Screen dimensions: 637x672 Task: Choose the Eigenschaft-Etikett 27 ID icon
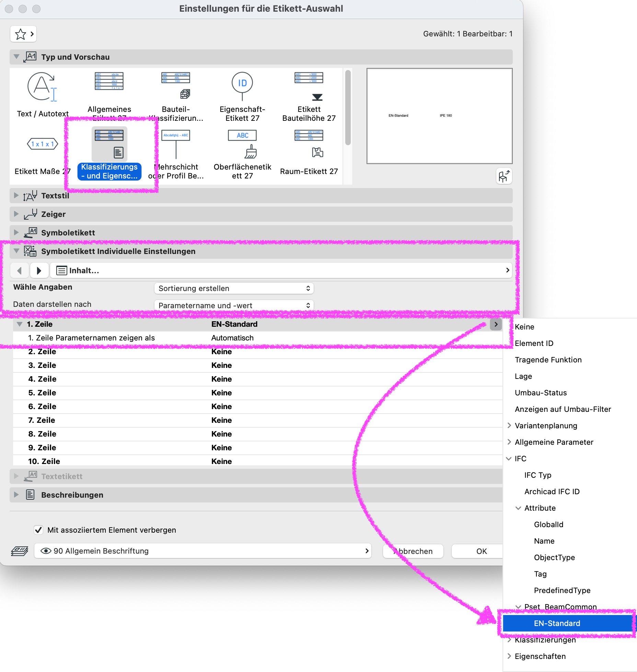pos(242,86)
